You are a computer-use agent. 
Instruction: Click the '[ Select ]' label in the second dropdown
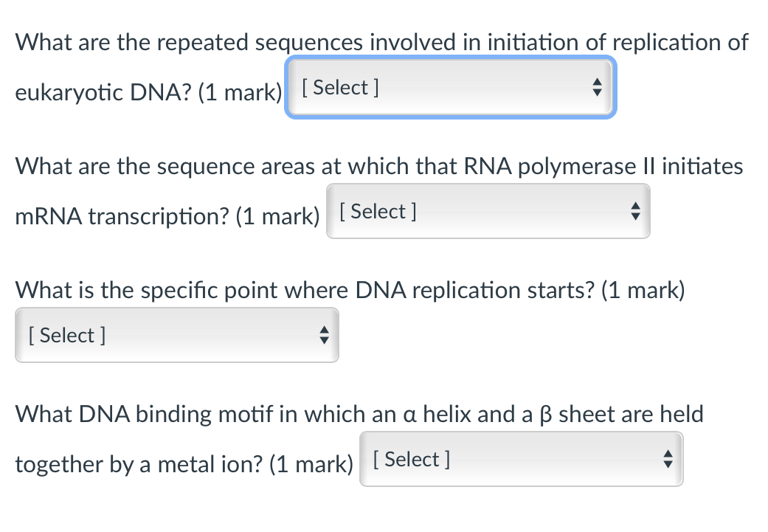377,211
